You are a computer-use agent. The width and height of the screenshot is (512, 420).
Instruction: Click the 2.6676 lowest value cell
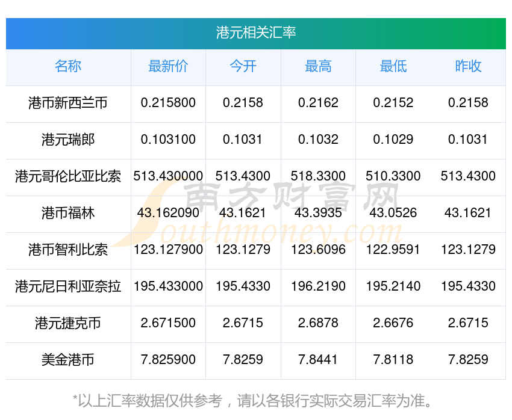point(393,323)
